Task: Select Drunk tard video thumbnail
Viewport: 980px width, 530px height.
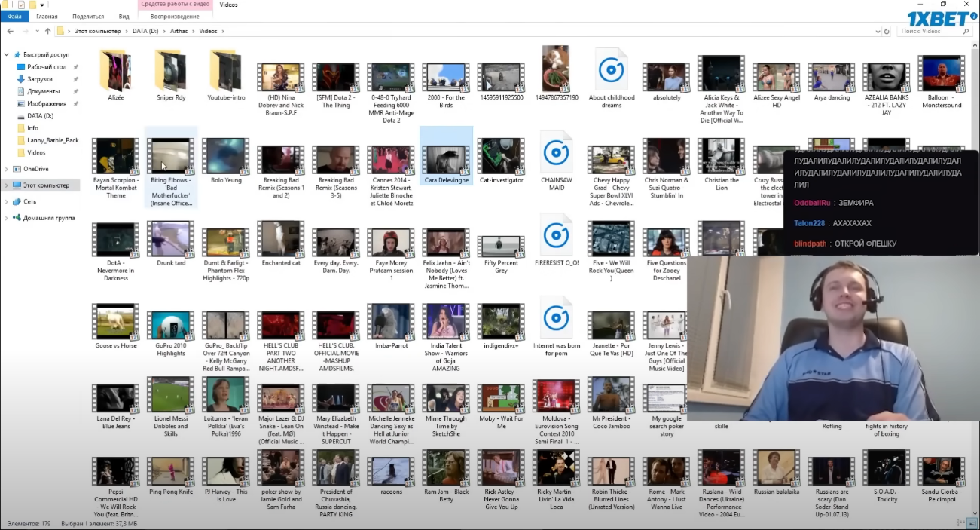Action: point(170,239)
